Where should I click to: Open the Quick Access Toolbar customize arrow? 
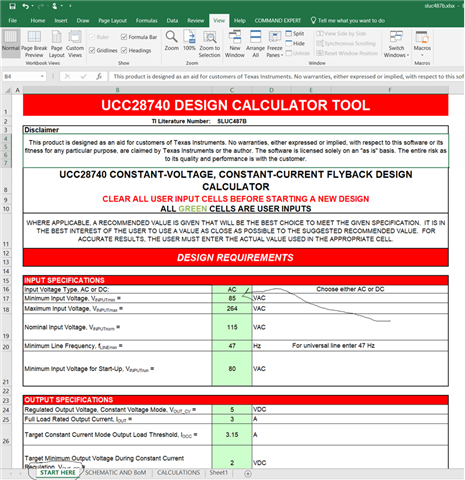tap(70, 6)
